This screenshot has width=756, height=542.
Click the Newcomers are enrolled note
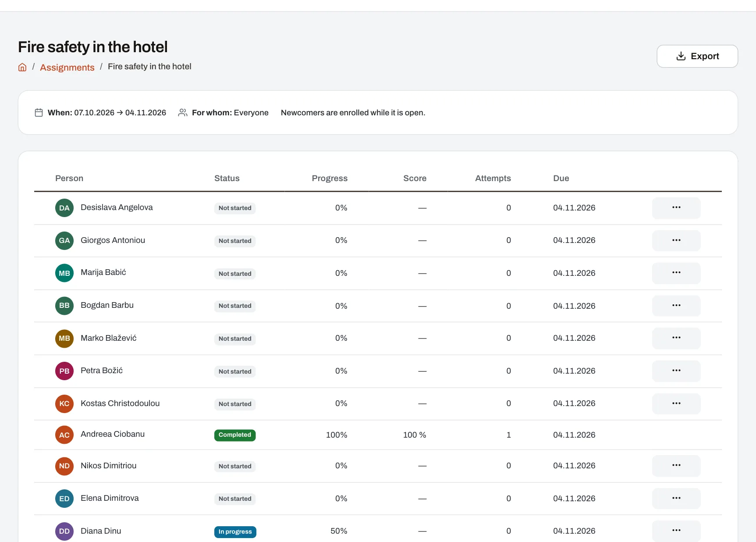coord(353,113)
